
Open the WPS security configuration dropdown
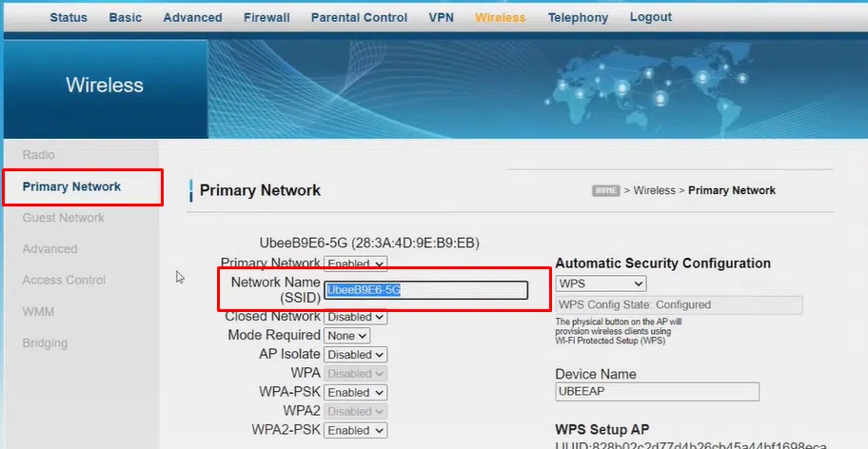[601, 283]
